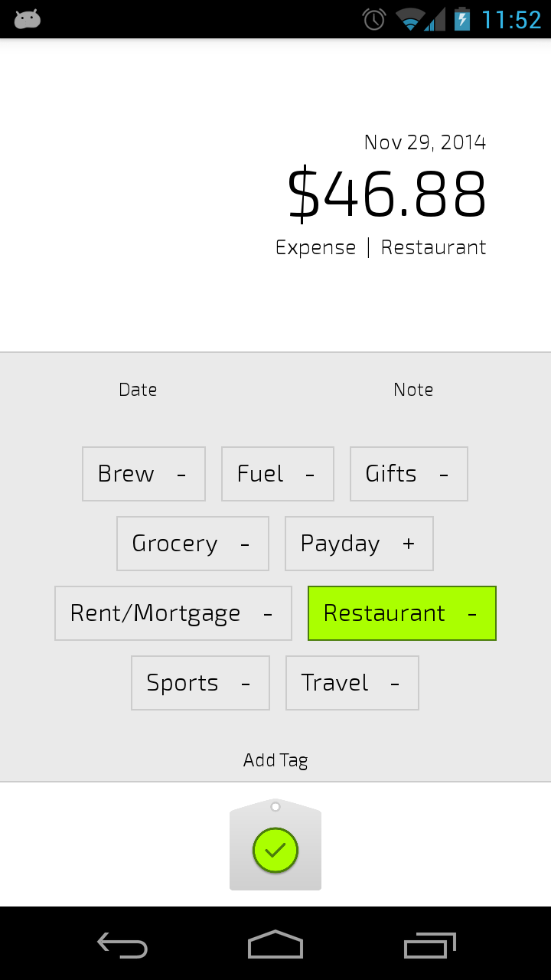The width and height of the screenshot is (551, 980).
Task: Select the Payday income tag
Action: tap(359, 544)
